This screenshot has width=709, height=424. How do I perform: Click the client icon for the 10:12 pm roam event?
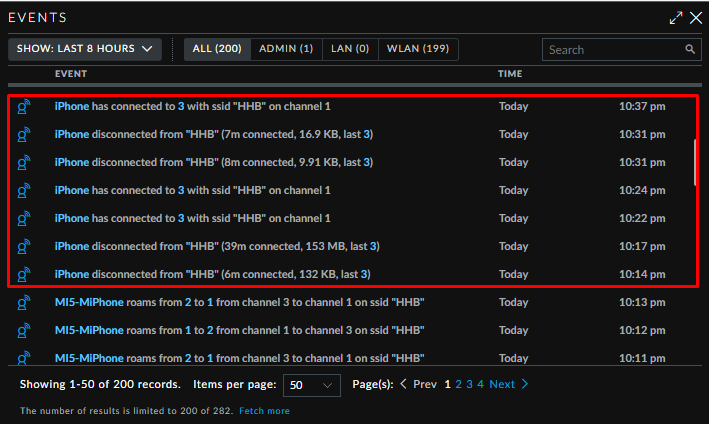click(x=24, y=331)
